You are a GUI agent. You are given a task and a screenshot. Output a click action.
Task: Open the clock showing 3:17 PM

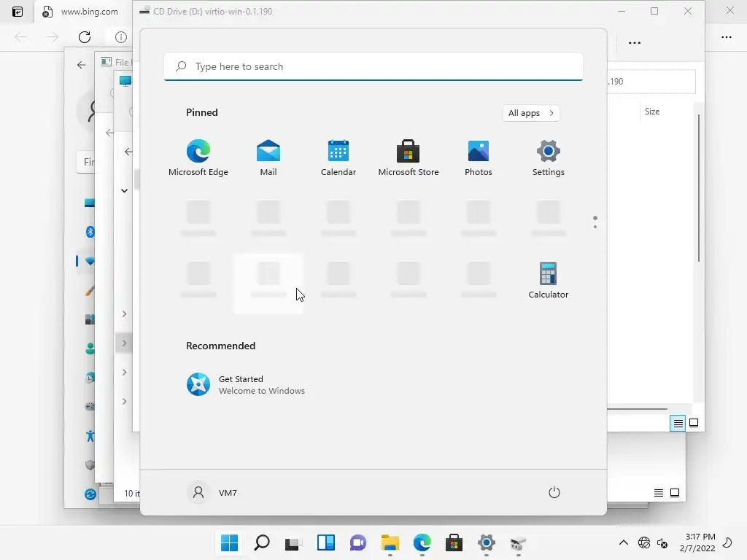pyautogui.click(x=697, y=542)
